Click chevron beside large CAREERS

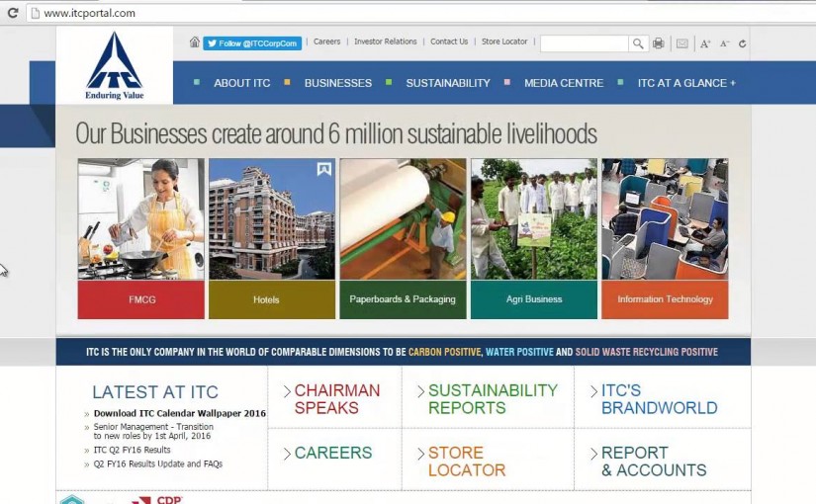click(x=287, y=454)
